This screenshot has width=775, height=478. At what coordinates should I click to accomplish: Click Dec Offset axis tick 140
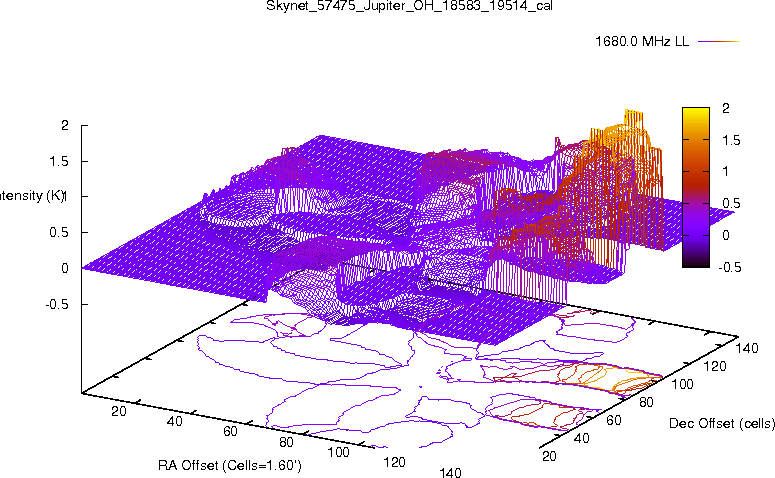747,349
